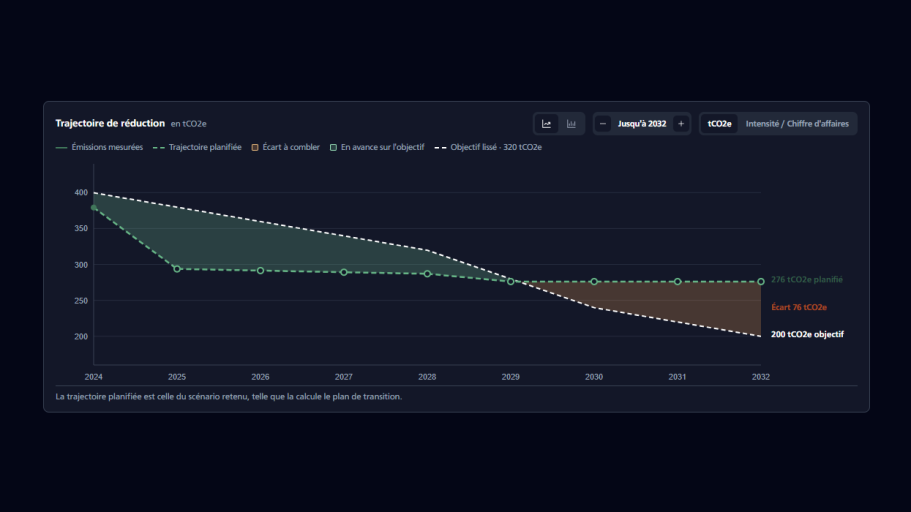Click the 'en tCO2e' subtitle text

pyautogui.click(x=188, y=124)
